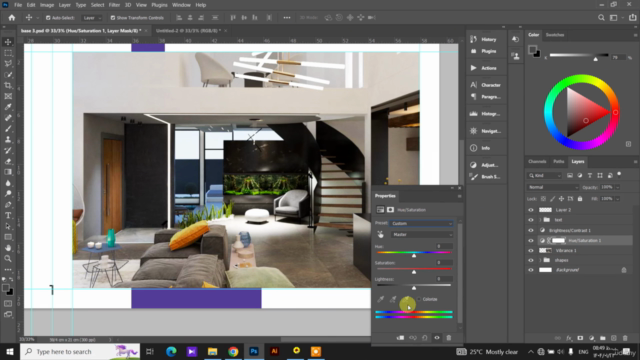640x360 pixels.
Task: Click the on-image adjustment hand tool
Action: 380,235
